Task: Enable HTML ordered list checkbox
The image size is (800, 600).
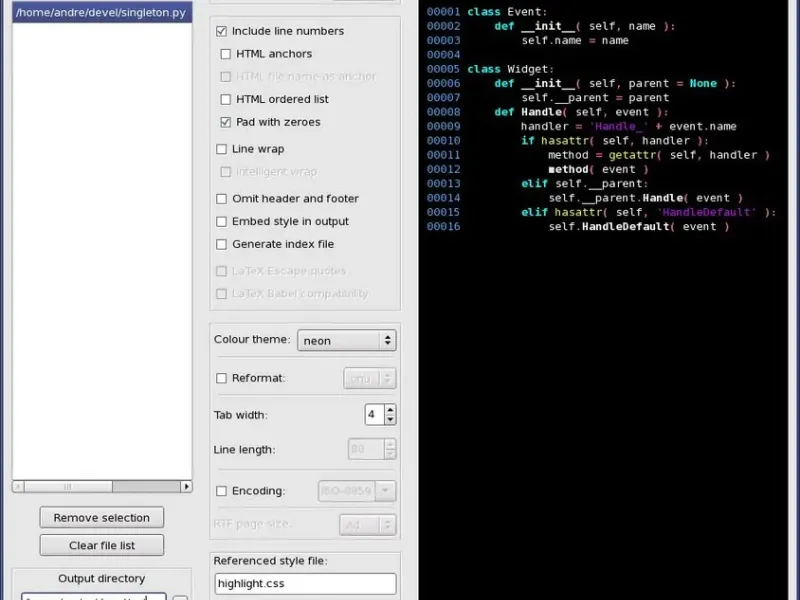Action: (x=226, y=99)
